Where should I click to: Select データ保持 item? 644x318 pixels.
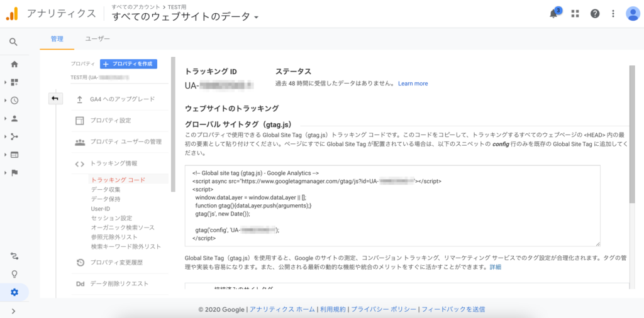(x=106, y=199)
